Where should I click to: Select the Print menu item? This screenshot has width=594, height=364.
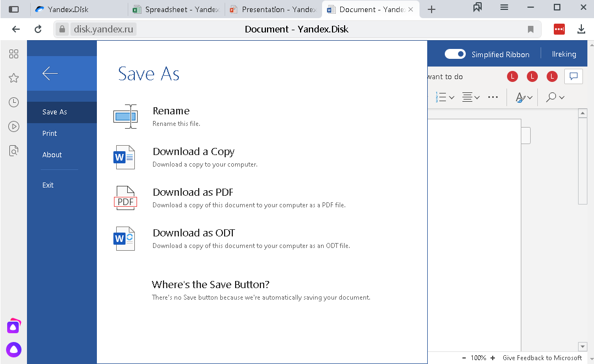(x=50, y=133)
